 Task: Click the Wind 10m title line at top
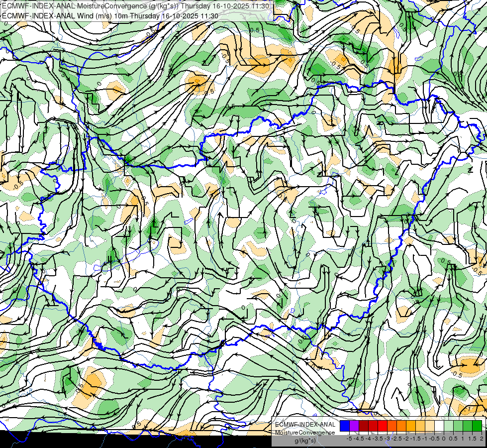[110, 16]
